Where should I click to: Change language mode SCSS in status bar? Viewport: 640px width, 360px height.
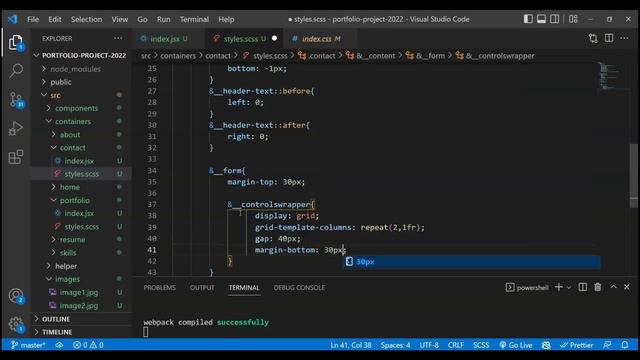coord(481,345)
